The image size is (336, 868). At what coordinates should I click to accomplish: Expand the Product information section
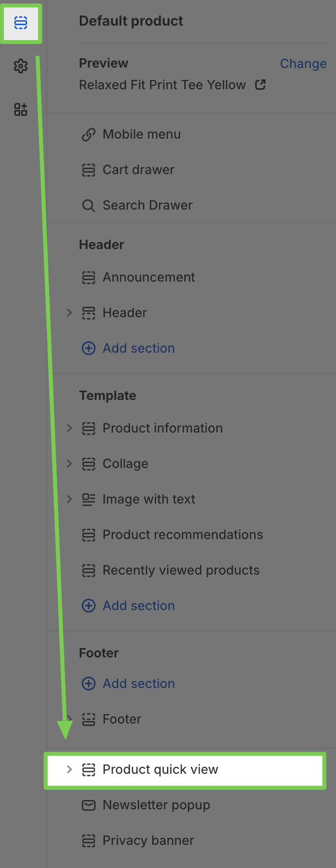(69, 428)
